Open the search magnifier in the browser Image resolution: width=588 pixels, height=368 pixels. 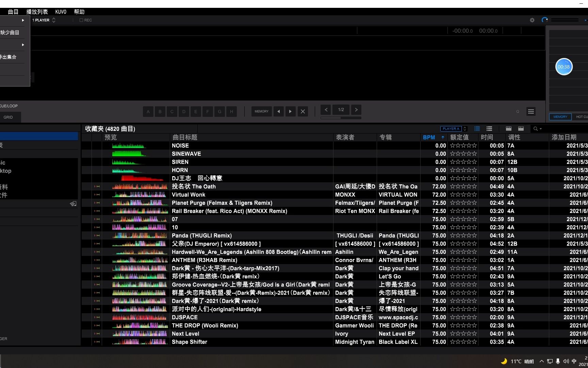click(536, 129)
